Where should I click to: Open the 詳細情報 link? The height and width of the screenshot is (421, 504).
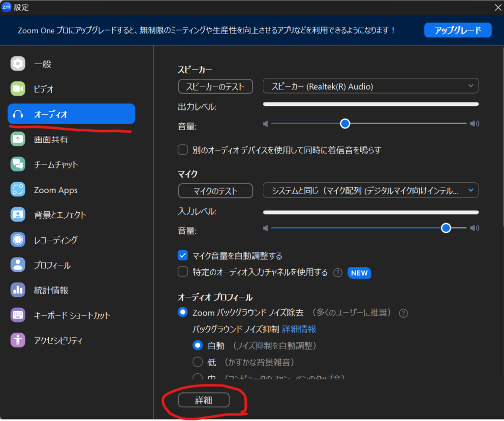299,329
